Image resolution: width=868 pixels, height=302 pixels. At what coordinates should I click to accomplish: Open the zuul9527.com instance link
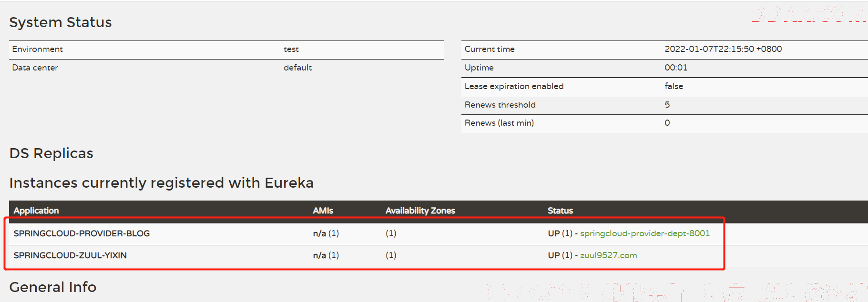click(608, 255)
